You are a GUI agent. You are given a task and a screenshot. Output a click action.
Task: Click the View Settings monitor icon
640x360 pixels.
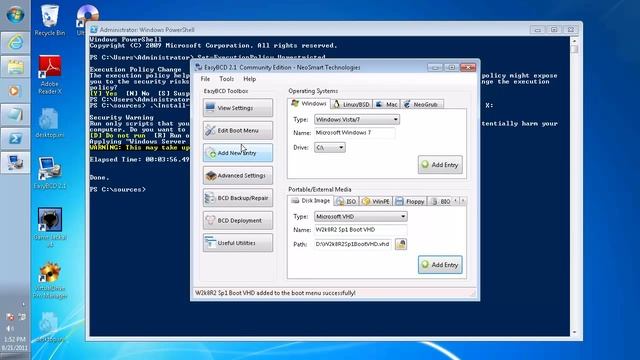pyautogui.click(x=210, y=107)
